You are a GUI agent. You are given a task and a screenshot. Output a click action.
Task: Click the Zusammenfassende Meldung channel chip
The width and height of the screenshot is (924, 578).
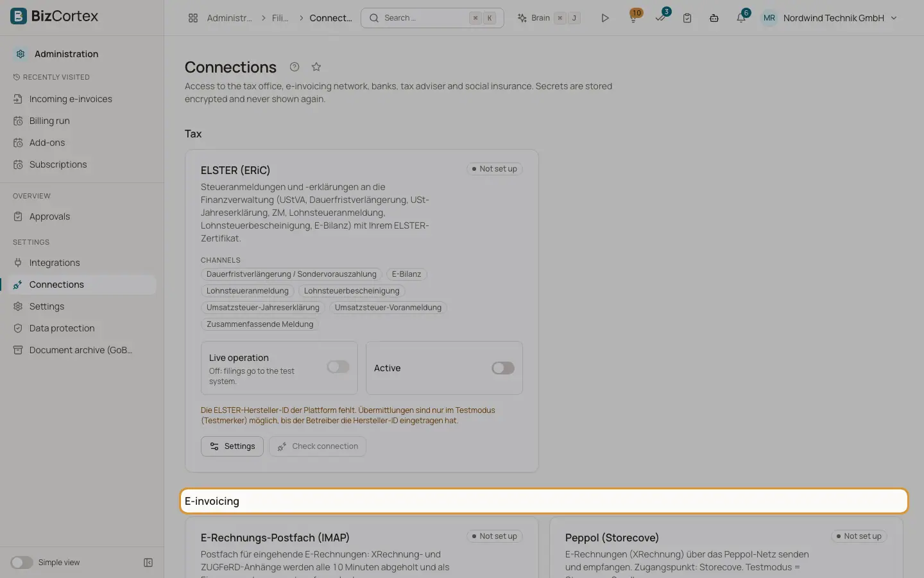pos(260,324)
